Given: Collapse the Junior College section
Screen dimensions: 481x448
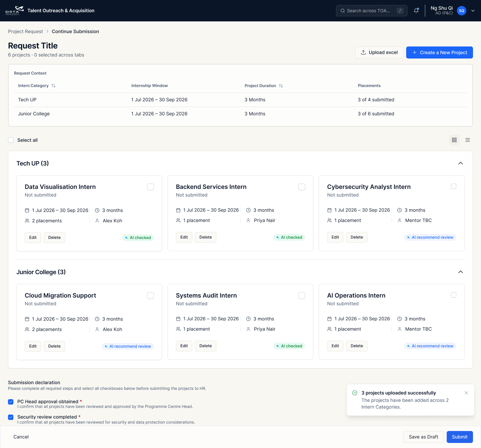Looking at the screenshot, I should pyautogui.click(x=461, y=272).
